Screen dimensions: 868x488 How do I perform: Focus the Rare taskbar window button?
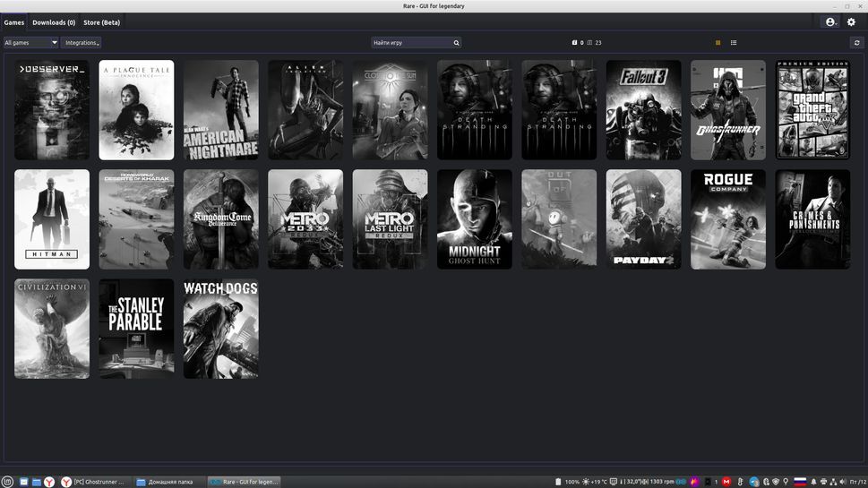[245, 482]
